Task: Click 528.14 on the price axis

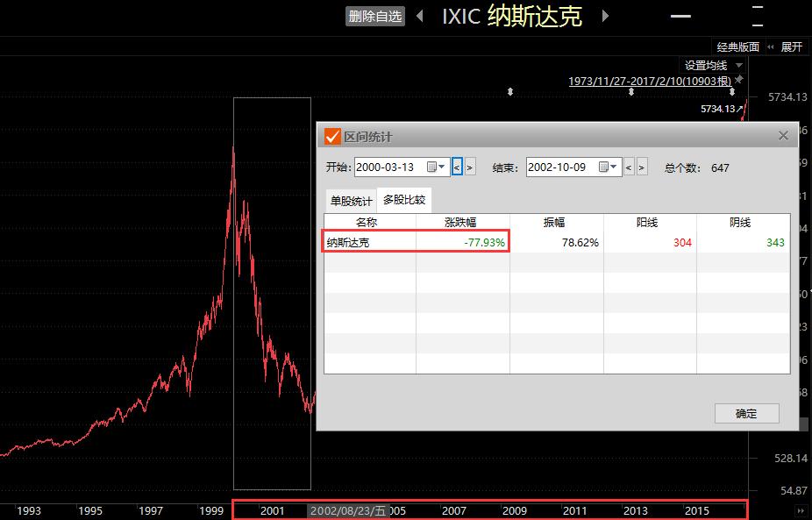Action: pyautogui.click(x=791, y=458)
